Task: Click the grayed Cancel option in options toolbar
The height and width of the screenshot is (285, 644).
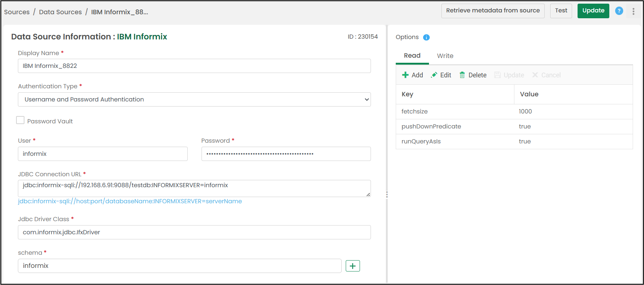Action: coord(546,75)
